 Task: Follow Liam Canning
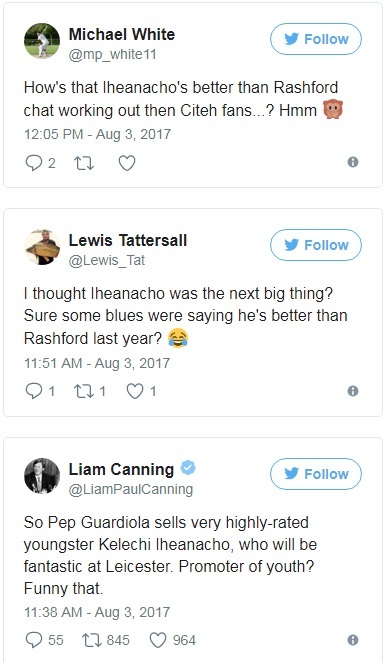point(316,474)
